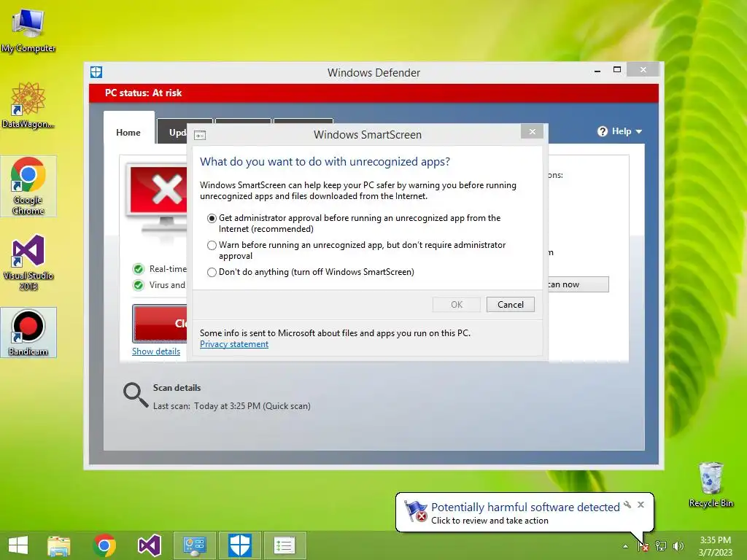747x560 pixels.
Task: Click Show details link in Defender
Action: click(156, 351)
